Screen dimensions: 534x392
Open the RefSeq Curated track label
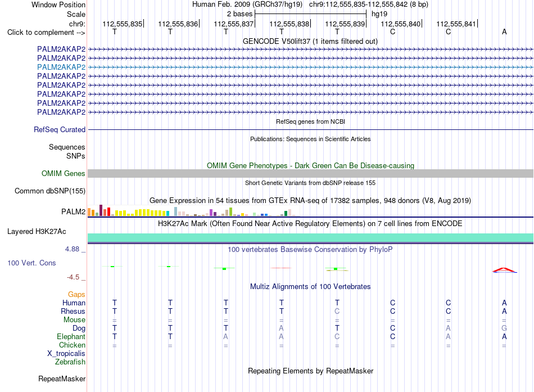pyautogui.click(x=60, y=129)
